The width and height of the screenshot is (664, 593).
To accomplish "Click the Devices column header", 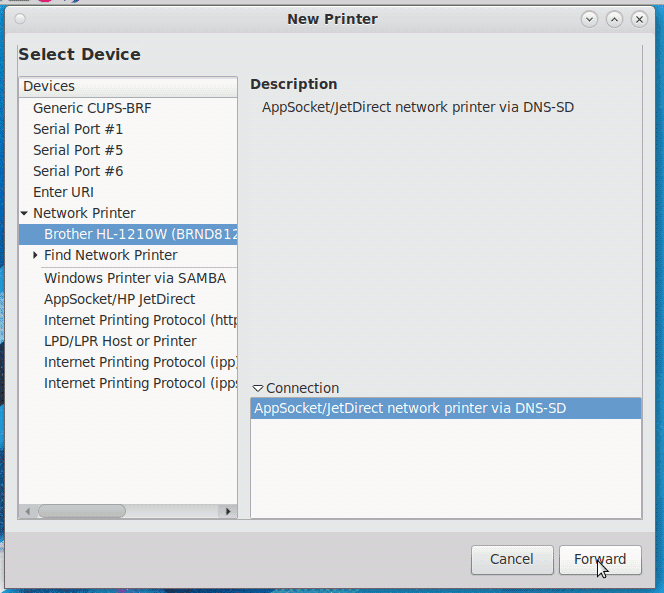I will (x=128, y=86).
